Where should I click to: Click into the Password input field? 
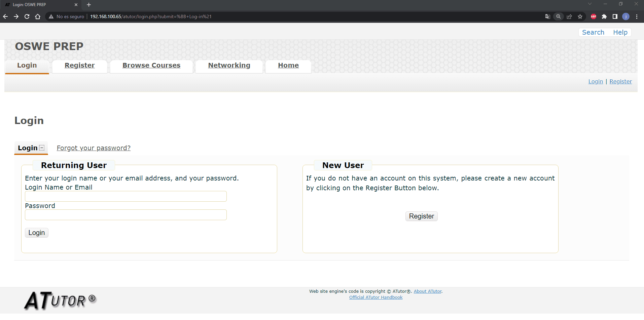(x=126, y=215)
